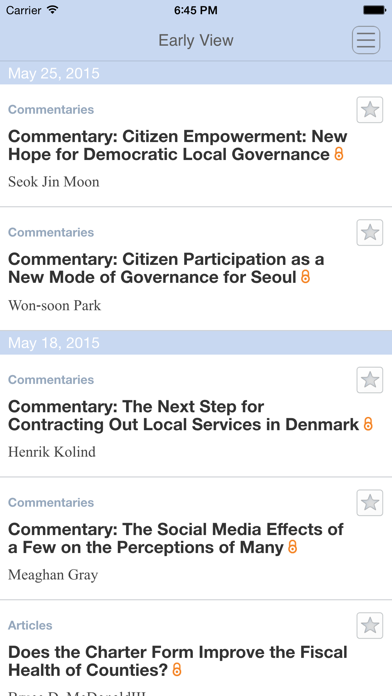Open Does the Charter Form article
Image resolution: width=392 pixels, height=696 pixels.
click(178, 661)
